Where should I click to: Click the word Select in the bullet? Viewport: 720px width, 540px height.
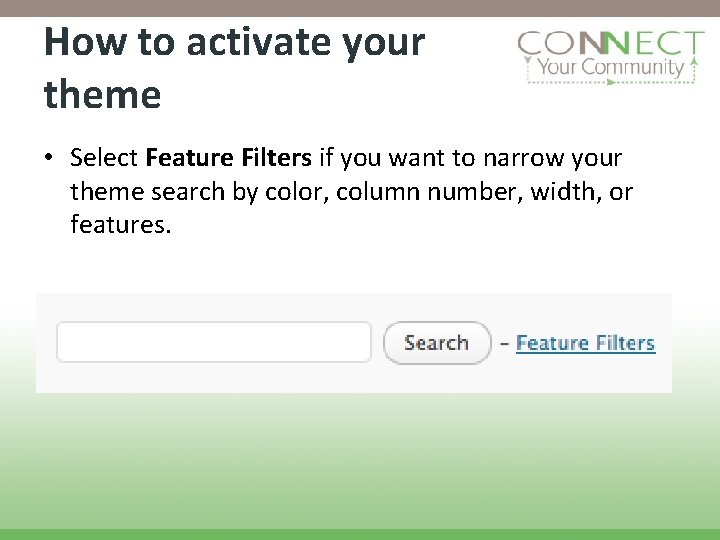(x=104, y=158)
